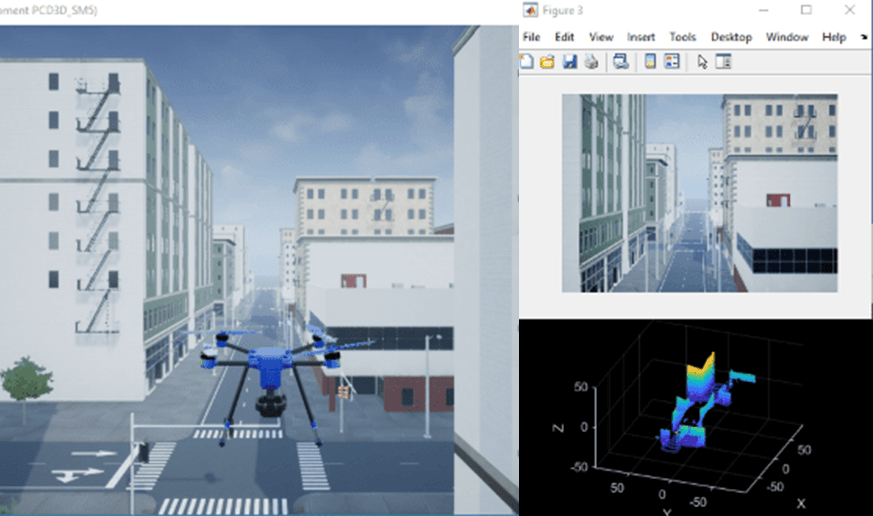The image size is (873, 516).
Task: Click the Help menu
Action: coord(834,37)
